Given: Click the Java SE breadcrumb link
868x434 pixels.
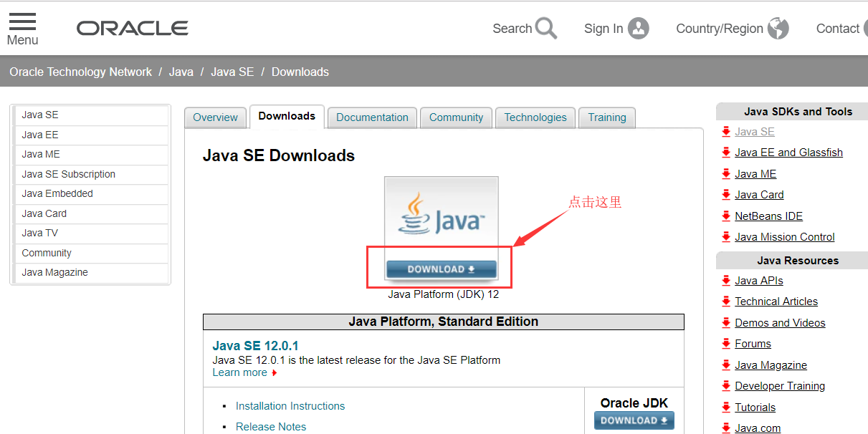Looking at the screenshot, I should tap(232, 72).
